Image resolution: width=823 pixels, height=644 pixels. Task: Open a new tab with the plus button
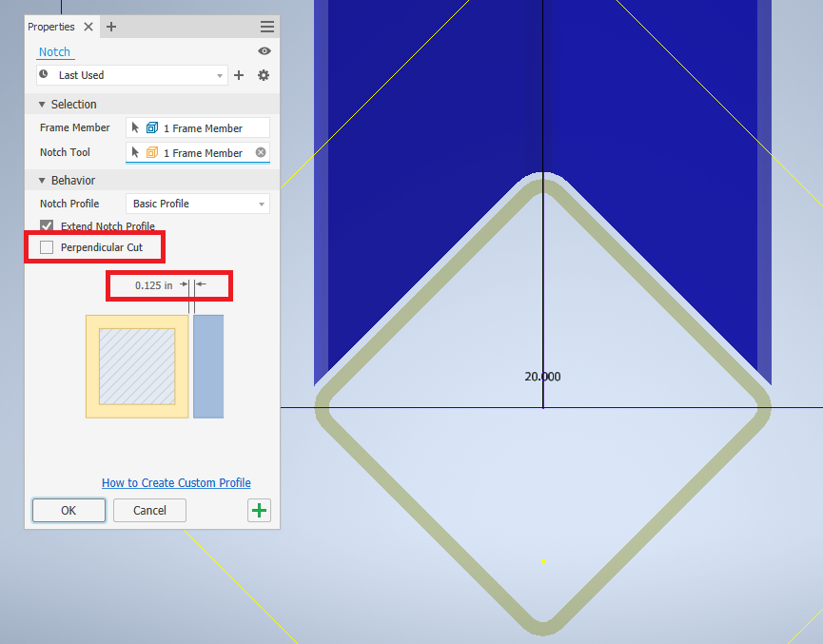pos(111,27)
